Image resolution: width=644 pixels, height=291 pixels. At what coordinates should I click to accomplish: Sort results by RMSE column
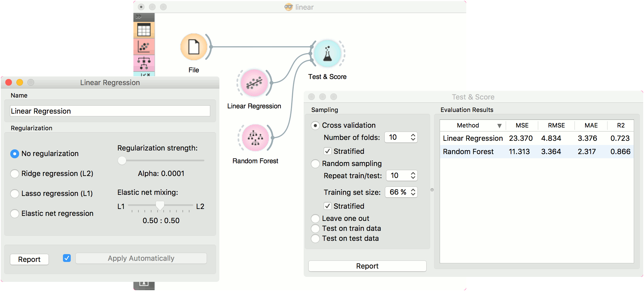[x=556, y=126]
